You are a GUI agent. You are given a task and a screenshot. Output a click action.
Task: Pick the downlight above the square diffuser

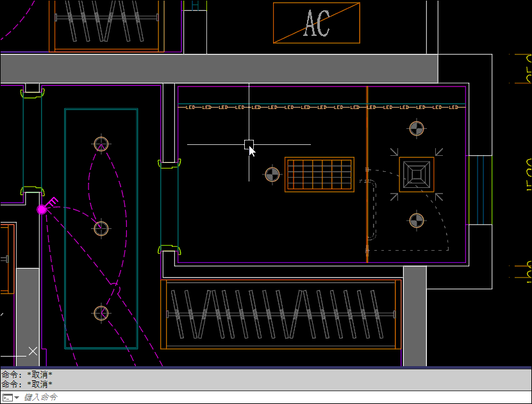point(417,129)
